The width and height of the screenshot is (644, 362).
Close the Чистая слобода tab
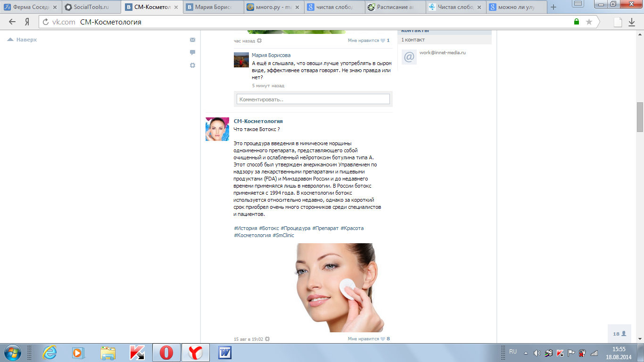pyautogui.click(x=480, y=7)
